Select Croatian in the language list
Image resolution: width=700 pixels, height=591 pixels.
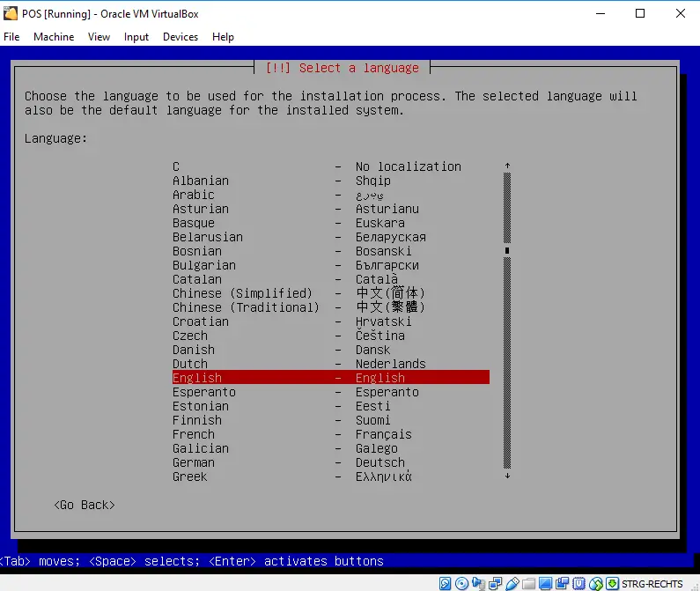331,321
